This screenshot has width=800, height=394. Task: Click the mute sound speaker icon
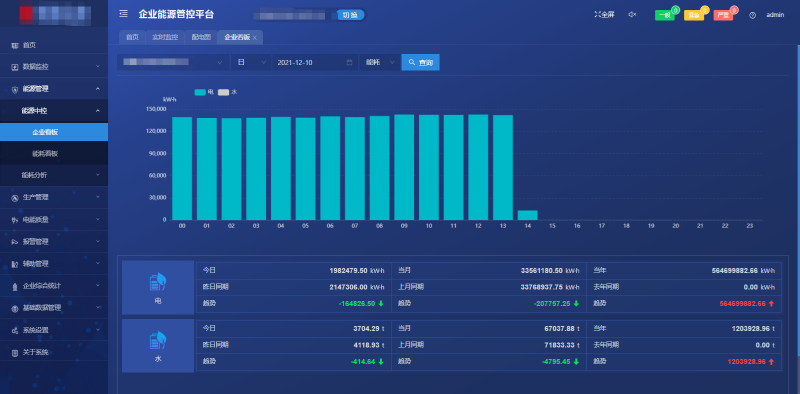pos(632,15)
